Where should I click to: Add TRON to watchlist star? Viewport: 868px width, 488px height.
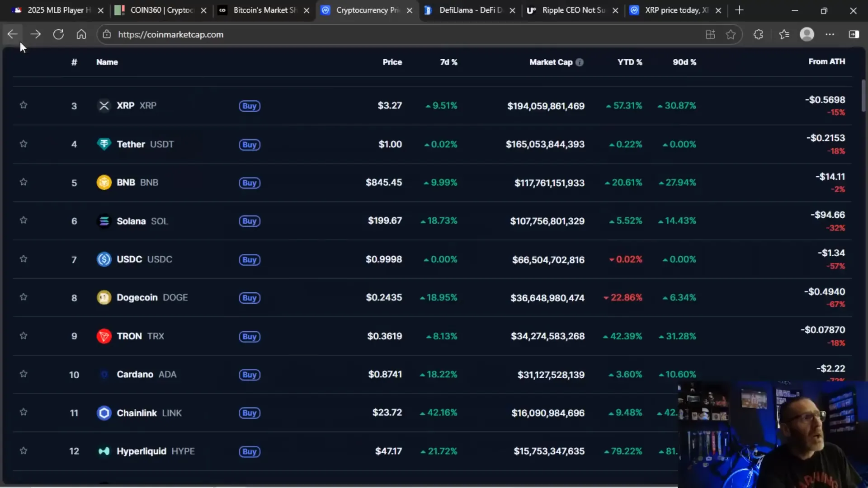click(24, 336)
